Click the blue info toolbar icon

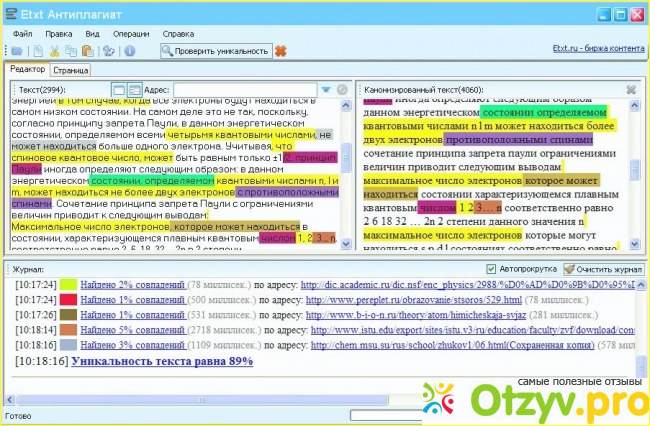(130, 51)
